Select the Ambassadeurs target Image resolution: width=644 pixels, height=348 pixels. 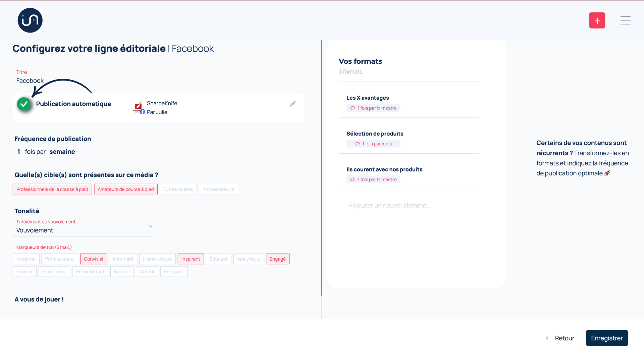(218, 189)
